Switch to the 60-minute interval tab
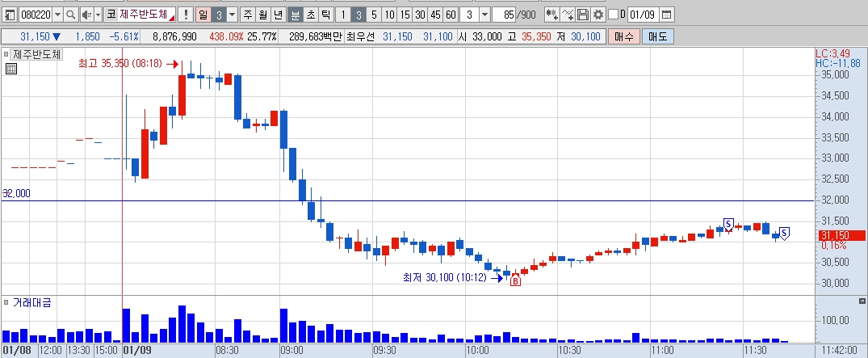Screen dimensions: 868x358 [451, 15]
